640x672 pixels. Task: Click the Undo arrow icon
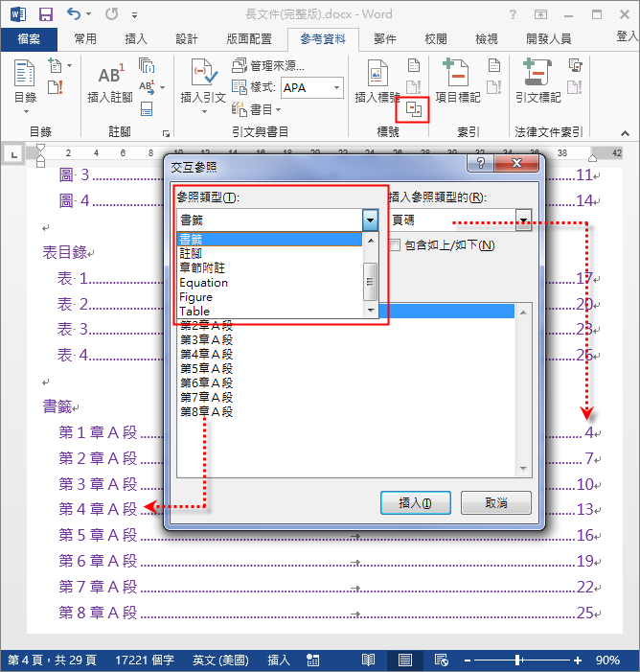(74, 14)
